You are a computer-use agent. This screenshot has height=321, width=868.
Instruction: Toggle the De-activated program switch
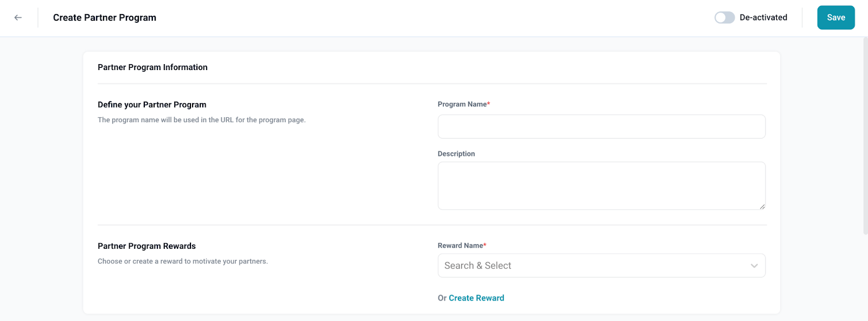(x=724, y=17)
